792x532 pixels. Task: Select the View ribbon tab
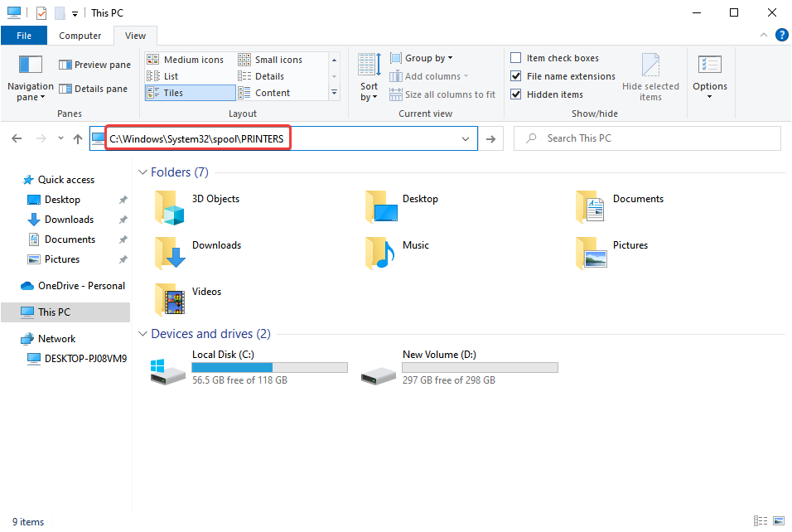coord(135,36)
